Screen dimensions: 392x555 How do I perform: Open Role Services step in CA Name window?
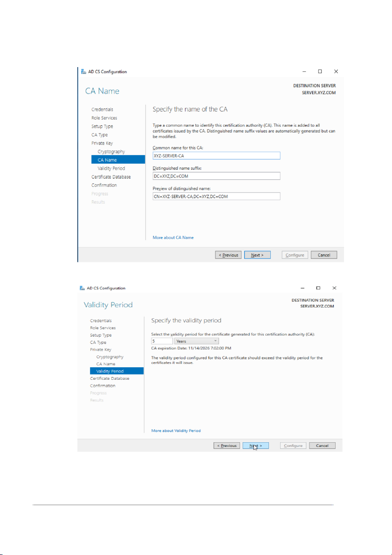(x=104, y=118)
